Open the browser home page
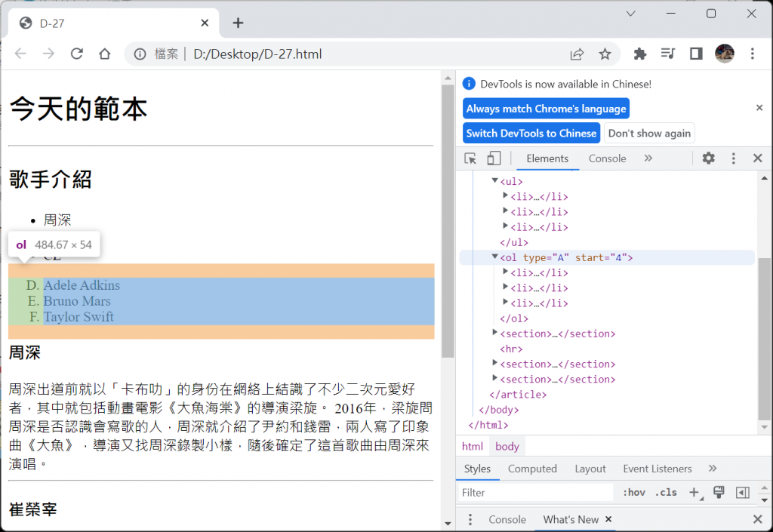Screen dimensions: 773x532 (x=104, y=54)
